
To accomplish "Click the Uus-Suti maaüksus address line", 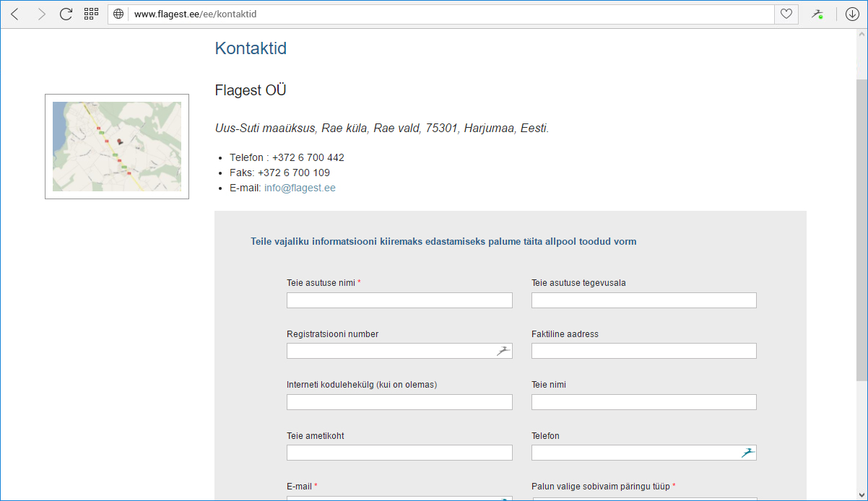I will click(382, 128).
